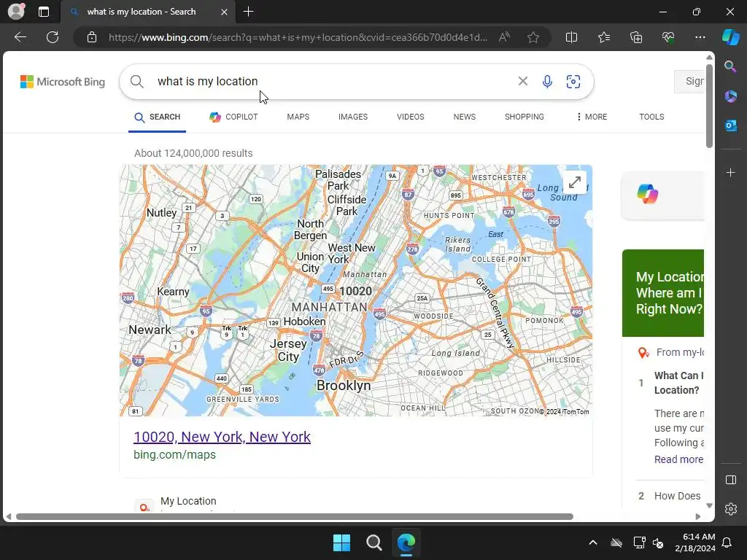Image resolution: width=747 pixels, height=560 pixels.
Task: Click the horizontal scroll right arrow
Action: pyautogui.click(x=698, y=517)
